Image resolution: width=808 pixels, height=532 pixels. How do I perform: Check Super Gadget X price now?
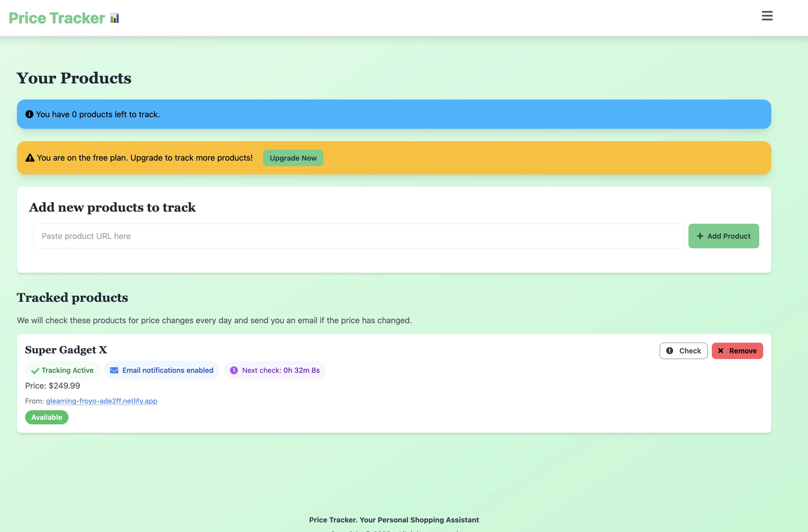click(683, 351)
